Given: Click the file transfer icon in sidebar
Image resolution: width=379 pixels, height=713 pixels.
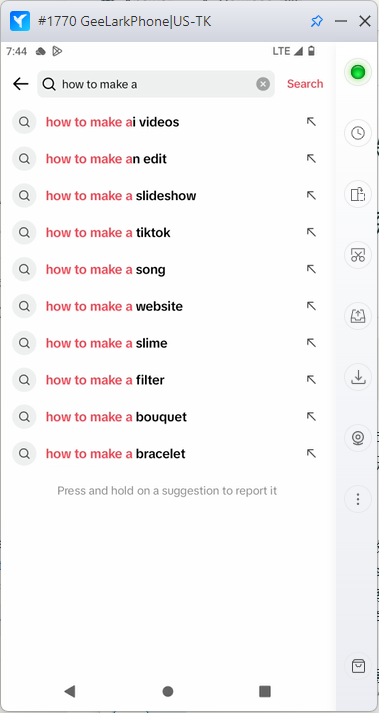Looking at the screenshot, I should (358, 194).
